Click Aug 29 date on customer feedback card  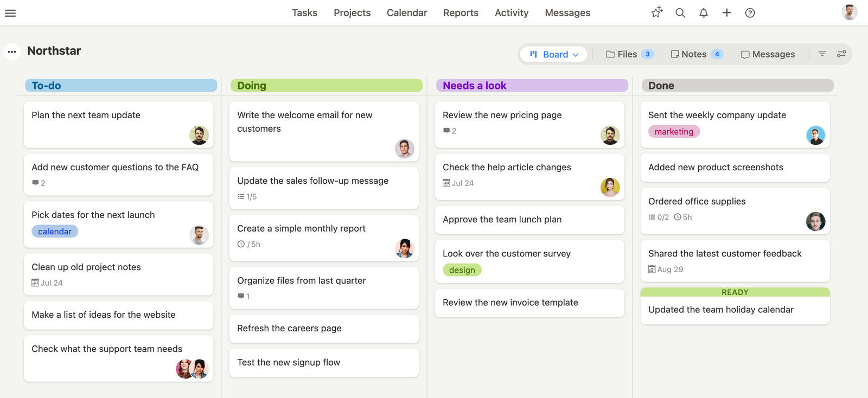click(666, 269)
